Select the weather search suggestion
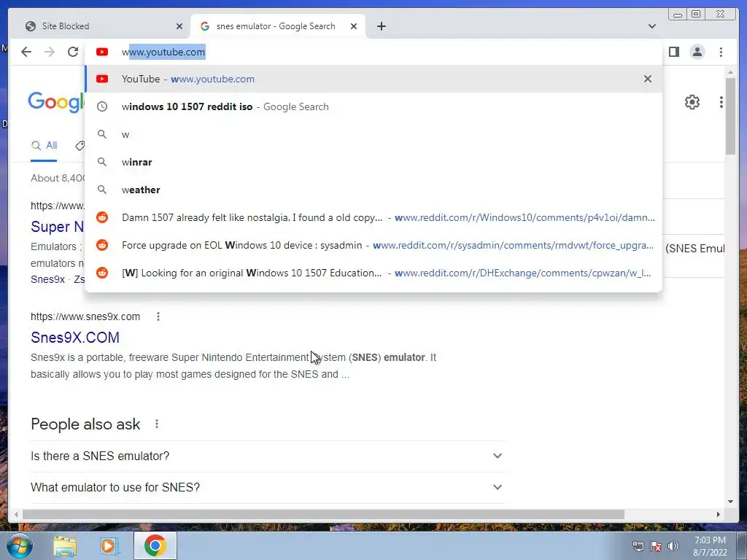The height and width of the screenshot is (560, 747). coord(373,190)
